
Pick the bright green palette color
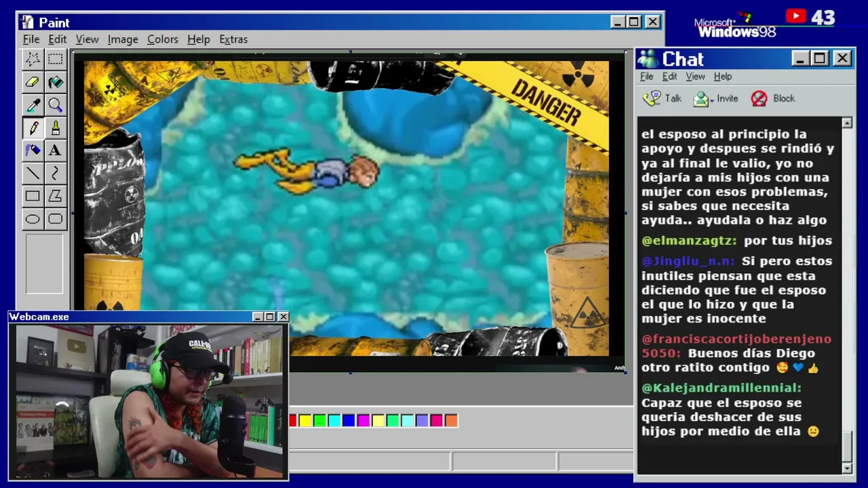[x=320, y=421]
